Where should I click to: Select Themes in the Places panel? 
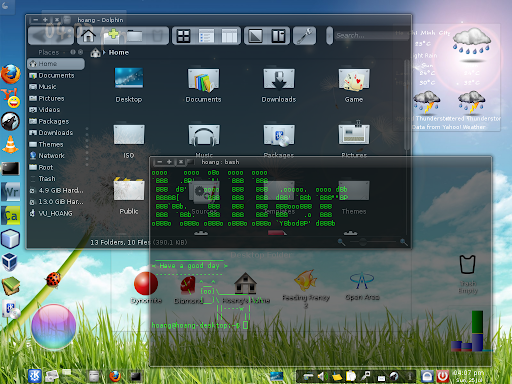coord(56,144)
